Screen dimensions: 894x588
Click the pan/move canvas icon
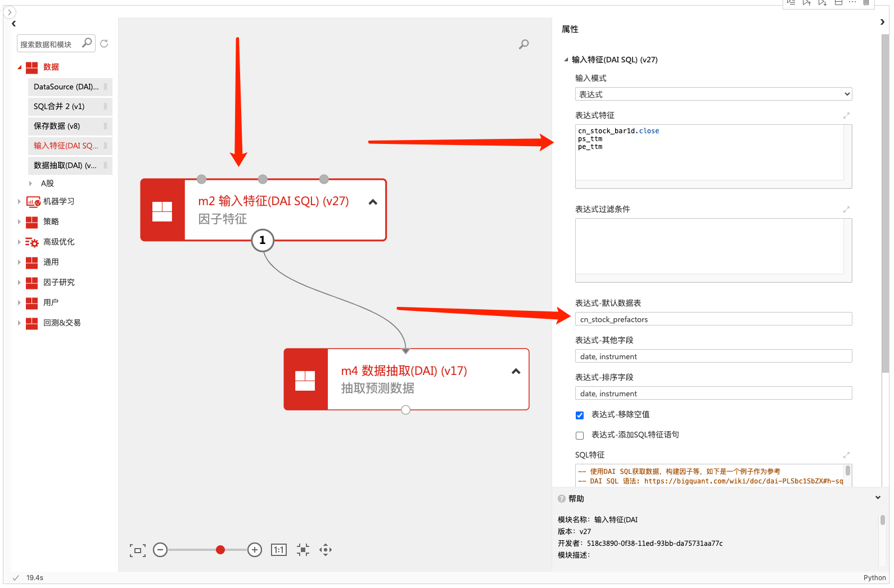tap(326, 550)
